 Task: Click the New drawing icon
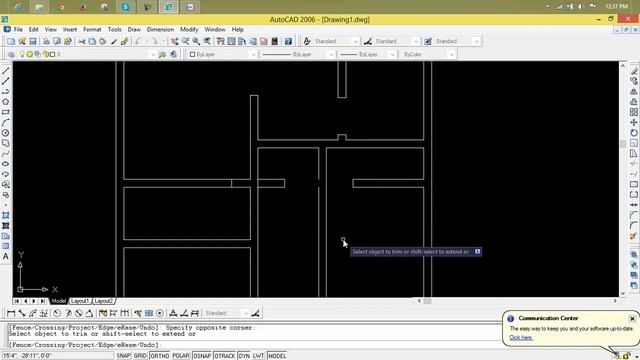11,41
